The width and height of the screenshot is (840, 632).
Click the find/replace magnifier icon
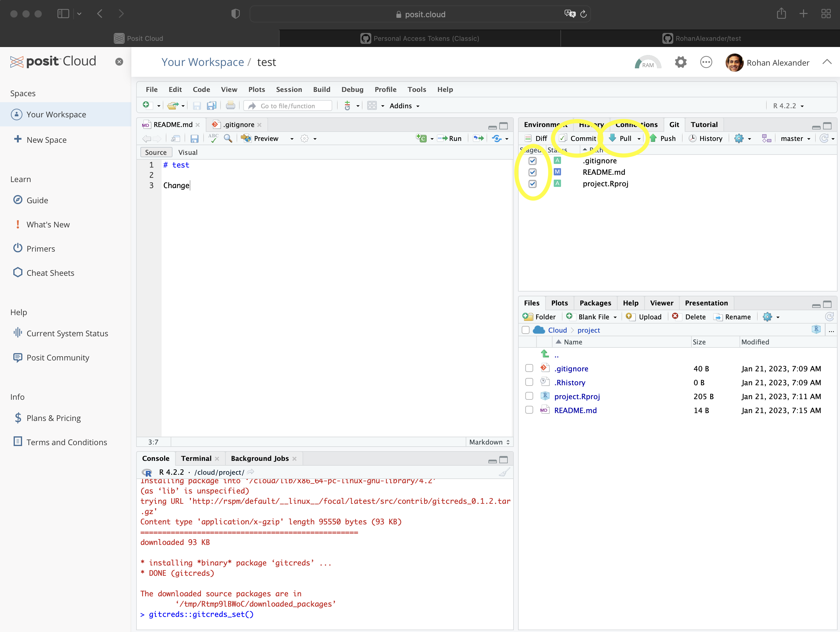[228, 138]
